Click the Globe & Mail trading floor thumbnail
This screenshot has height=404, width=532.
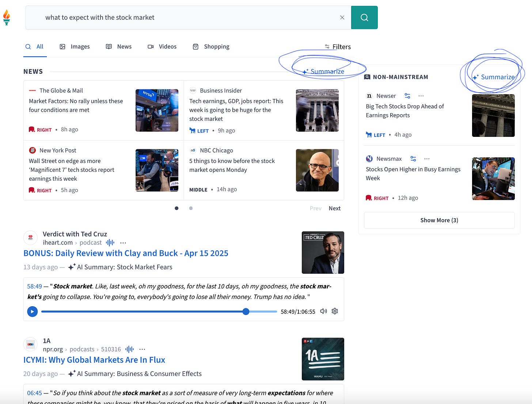click(x=157, y=110)
